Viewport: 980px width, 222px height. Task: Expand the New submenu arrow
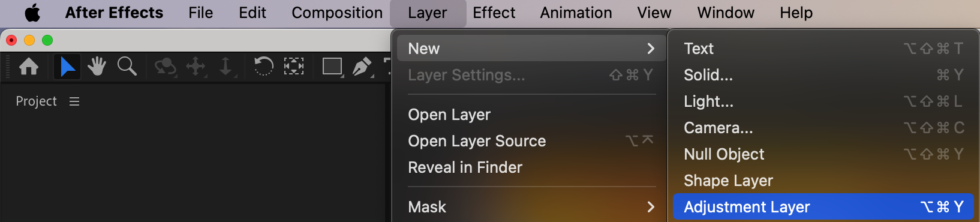pyautogui.click(x=651, y=49)
